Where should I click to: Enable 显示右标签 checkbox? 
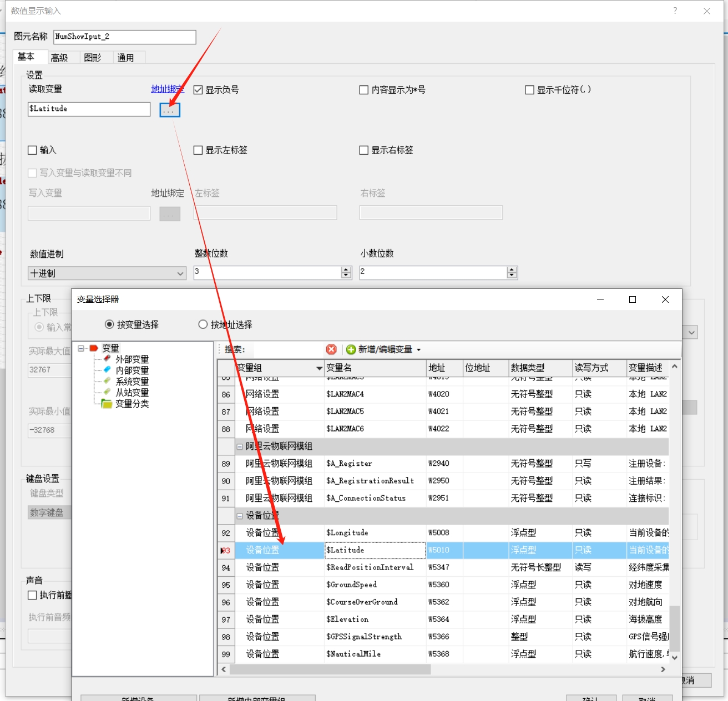tap(364, 150)
